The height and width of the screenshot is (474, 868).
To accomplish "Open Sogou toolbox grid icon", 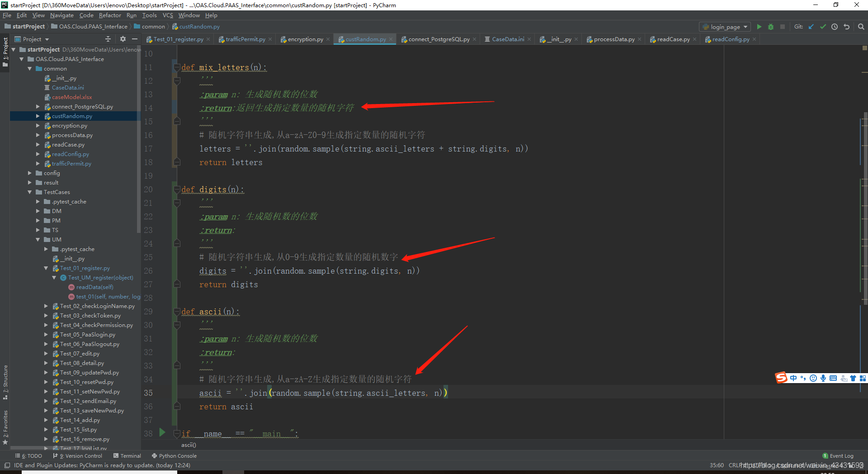I will pos(863,378).
